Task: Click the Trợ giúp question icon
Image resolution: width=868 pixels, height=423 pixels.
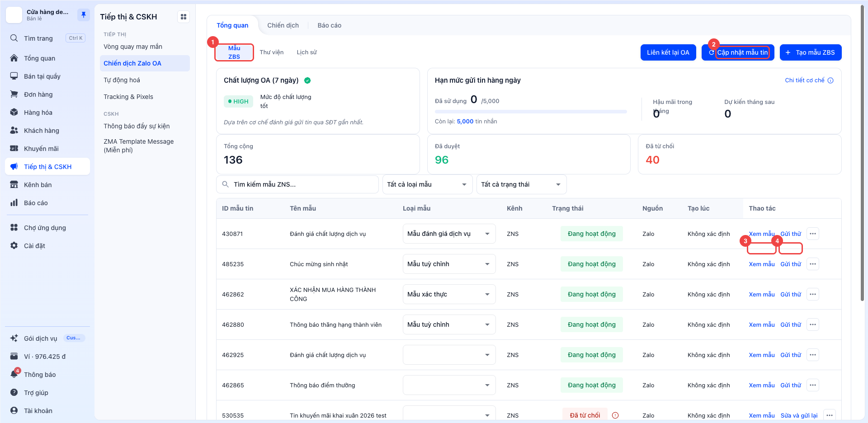Action: click(x=14, y=392)
